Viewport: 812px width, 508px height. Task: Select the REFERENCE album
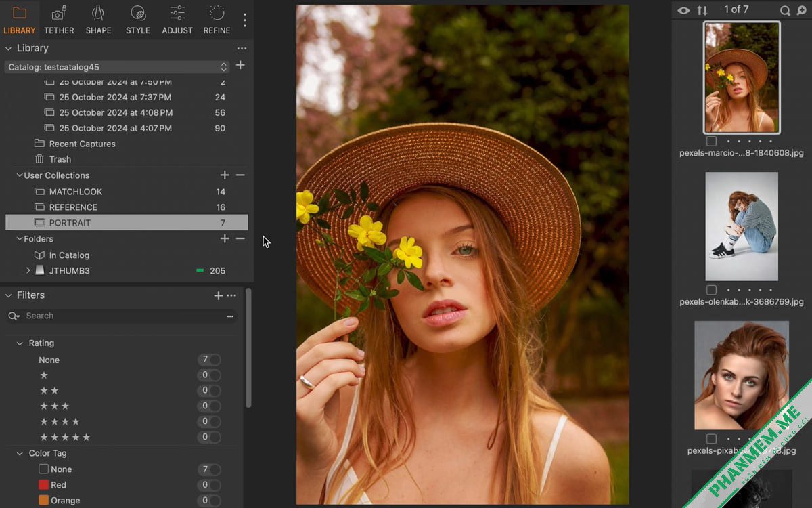pyautogui.click(x=127, y=207)
